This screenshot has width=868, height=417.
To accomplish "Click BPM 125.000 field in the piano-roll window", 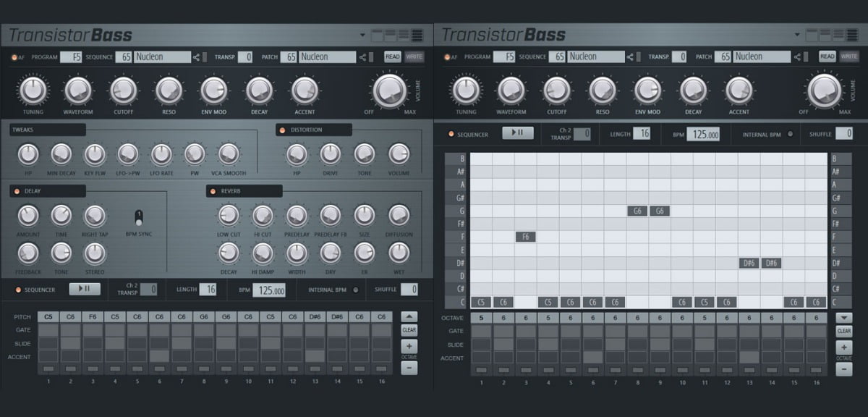I will pos(702,134).
